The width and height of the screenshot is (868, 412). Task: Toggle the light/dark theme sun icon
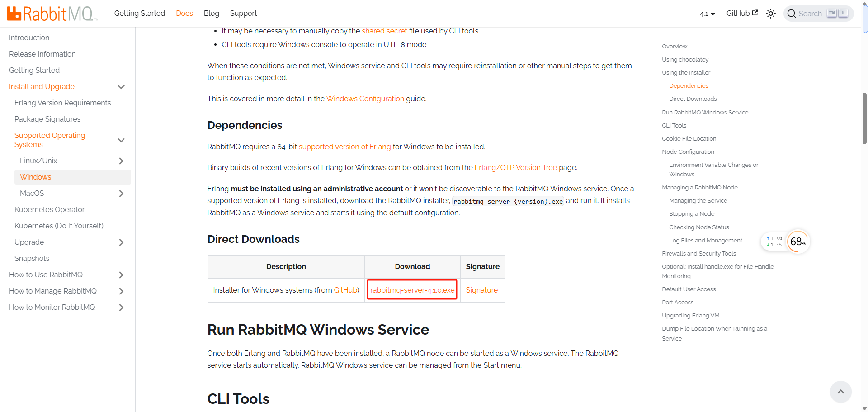(x=770, y=14)
